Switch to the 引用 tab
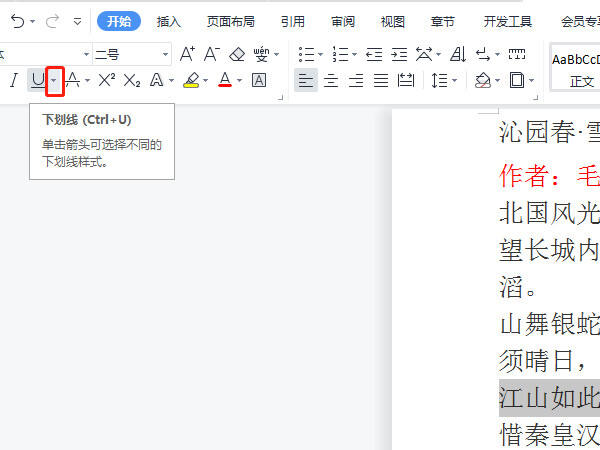Viewport: 600px width, 450px height. [x=293, y=22]
